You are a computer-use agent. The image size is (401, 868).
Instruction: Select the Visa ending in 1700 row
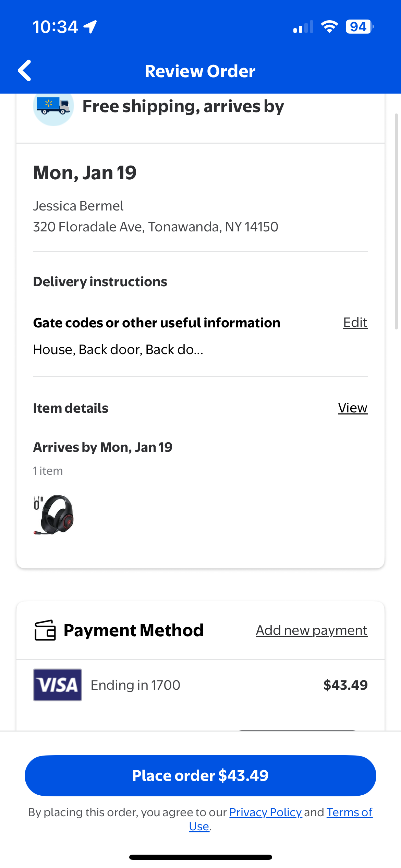[x=200, y=685]
